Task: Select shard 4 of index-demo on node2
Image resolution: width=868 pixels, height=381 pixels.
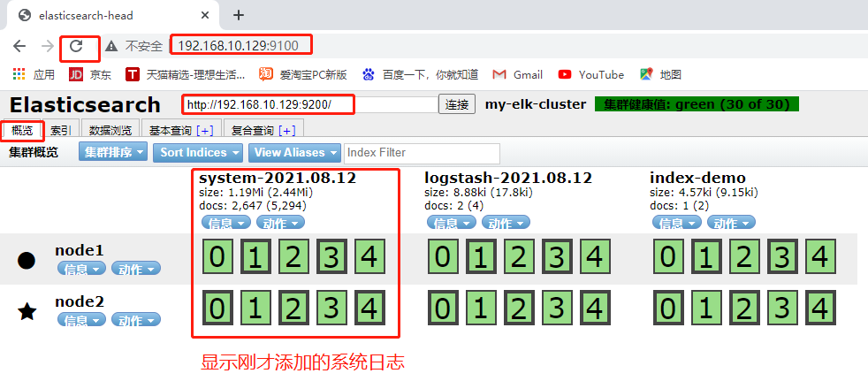Action: pyautogui.click(x=820, y=308)
